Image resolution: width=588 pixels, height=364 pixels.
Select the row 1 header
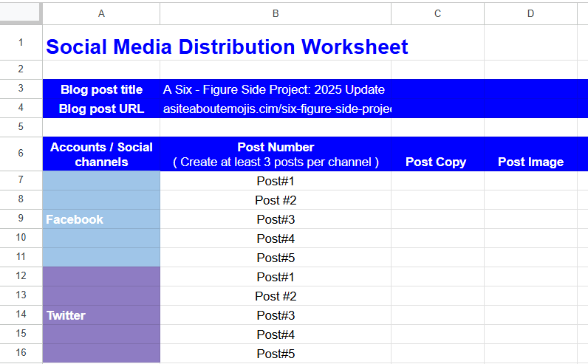21,43
